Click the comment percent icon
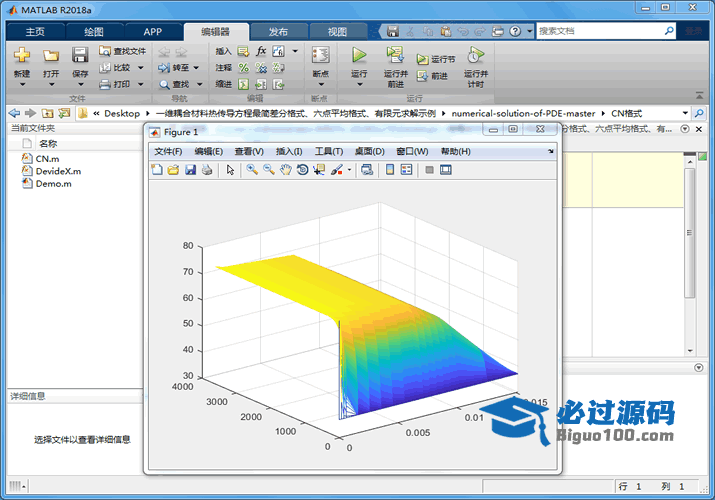 click(244, 68)
